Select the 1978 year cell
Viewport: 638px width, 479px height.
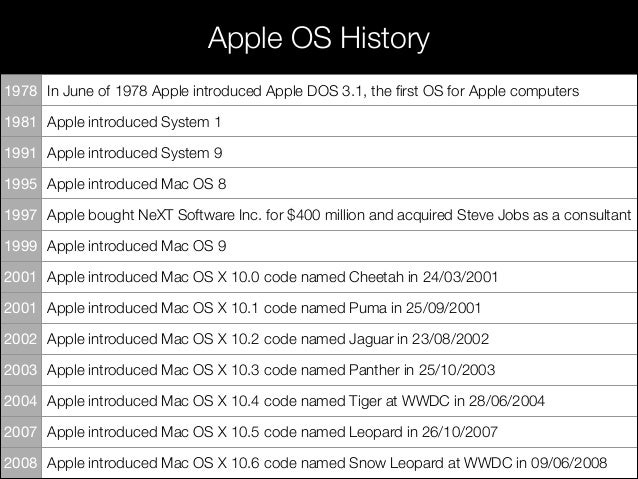[21, 90]
